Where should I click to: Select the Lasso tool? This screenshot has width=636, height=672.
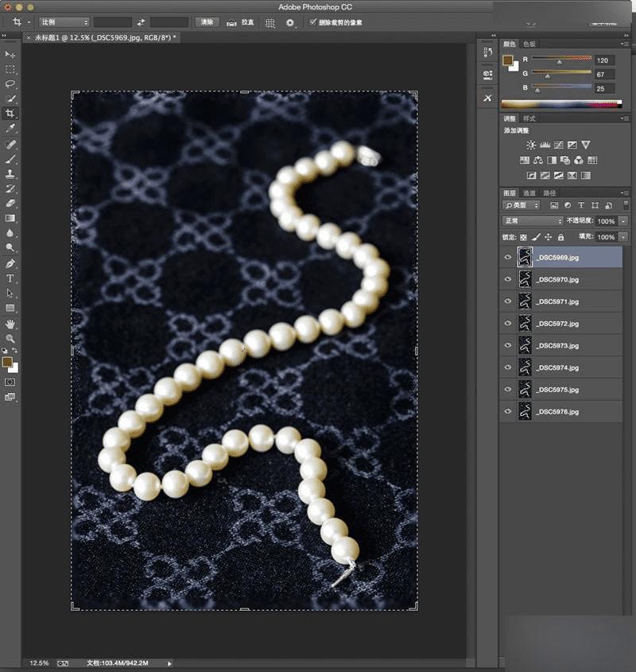10,84
